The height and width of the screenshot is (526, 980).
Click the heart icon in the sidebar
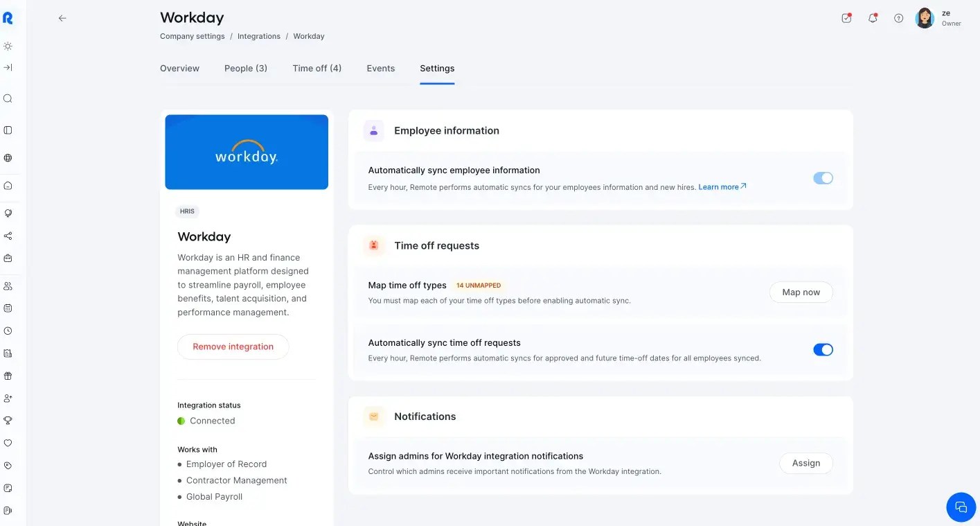[8, 442]
